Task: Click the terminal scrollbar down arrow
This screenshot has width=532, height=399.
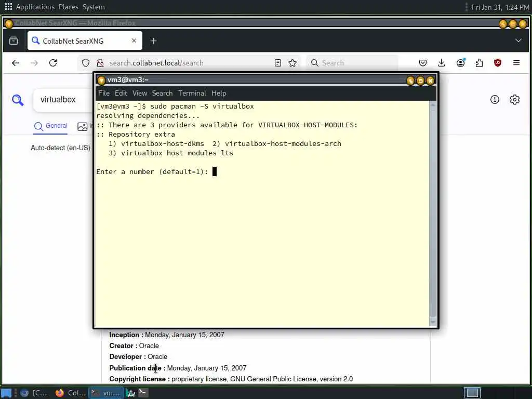Action: [433, 322]
